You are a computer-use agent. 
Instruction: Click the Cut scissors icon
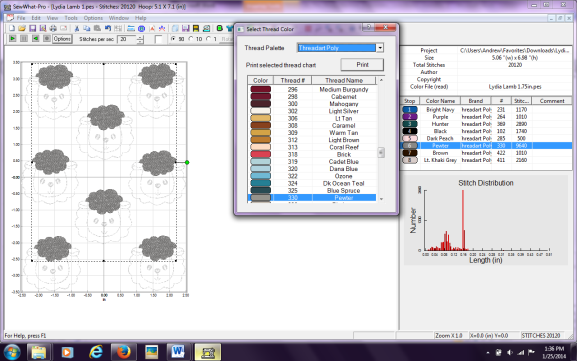coord(77,28)
